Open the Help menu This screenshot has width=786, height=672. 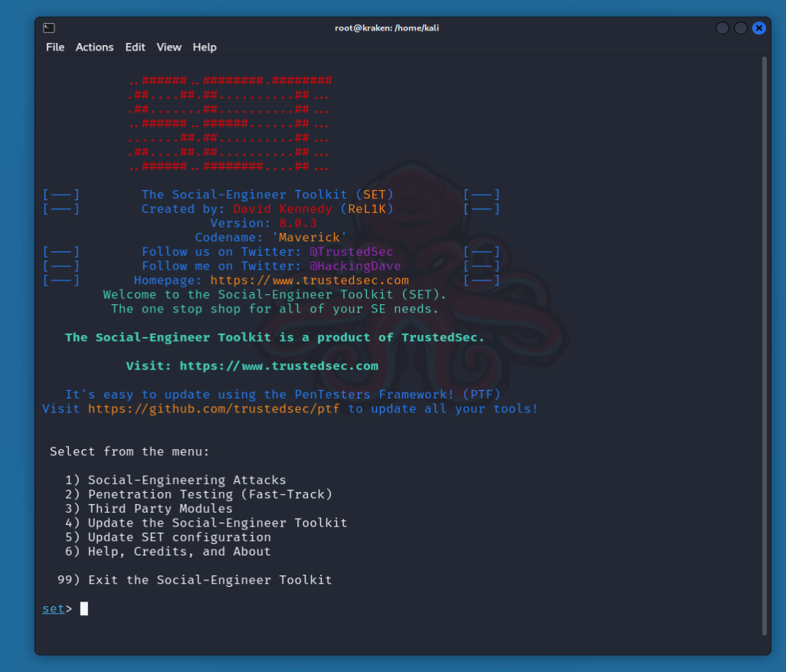point(205,48)
